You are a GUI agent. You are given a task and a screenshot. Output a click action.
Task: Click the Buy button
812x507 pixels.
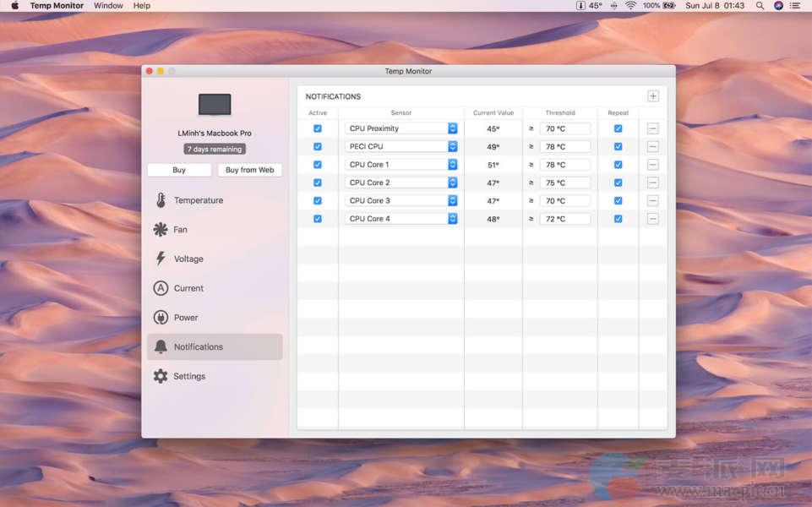pos(179,170)
